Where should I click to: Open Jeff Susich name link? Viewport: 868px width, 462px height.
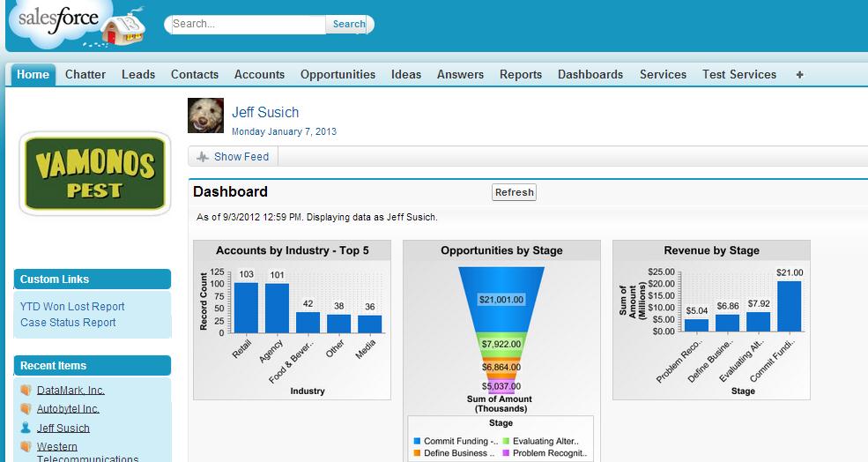[265, 113]
